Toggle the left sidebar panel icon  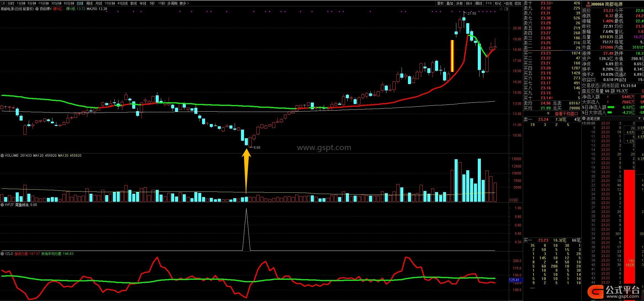[3, 3]
